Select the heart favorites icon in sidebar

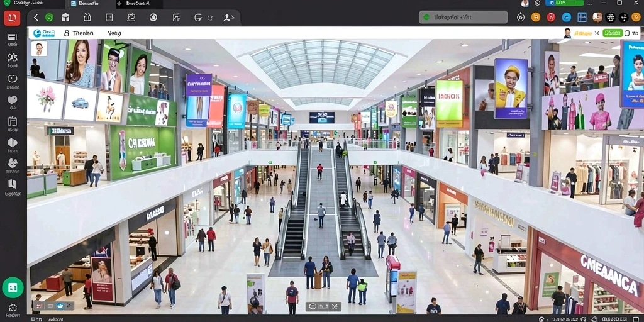[x=13, y=100]
